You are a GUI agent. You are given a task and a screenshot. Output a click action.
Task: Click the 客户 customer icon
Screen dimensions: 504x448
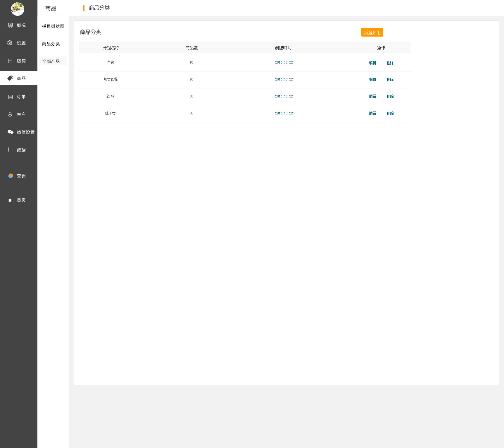click(10, 114)
